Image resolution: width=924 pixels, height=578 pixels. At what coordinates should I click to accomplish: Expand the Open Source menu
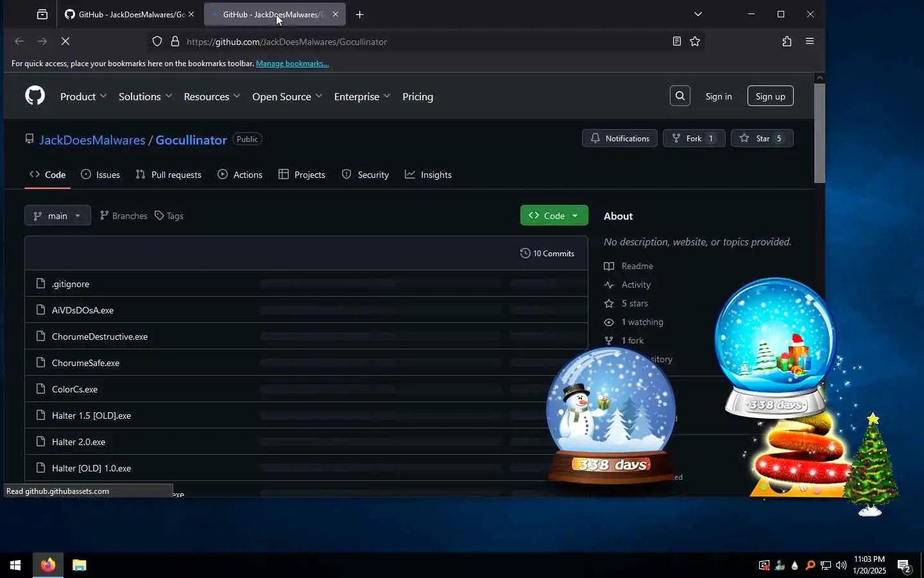[x=287, y=96]
